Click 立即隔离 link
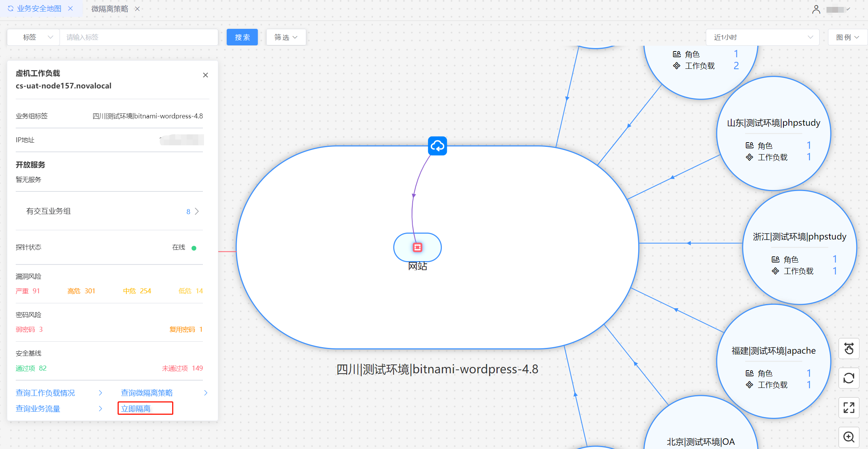This screenshot has width=868, height=449. [136, 409]
